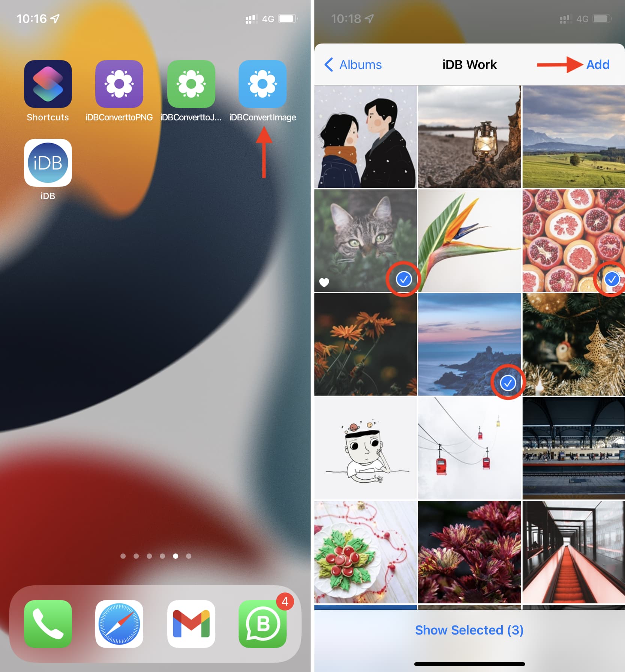Go back to Albums
Viewport: 625px width, 672px height.
tap(353, 64)
